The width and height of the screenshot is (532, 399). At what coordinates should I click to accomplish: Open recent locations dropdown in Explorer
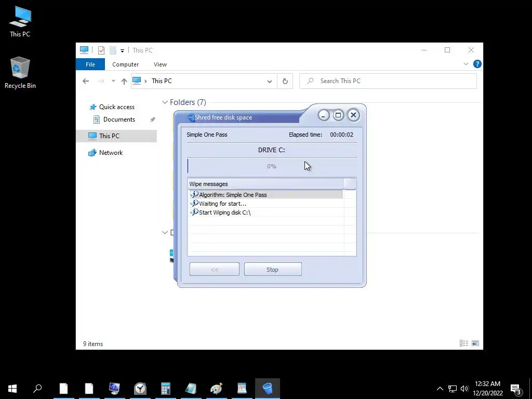(113, 81)
